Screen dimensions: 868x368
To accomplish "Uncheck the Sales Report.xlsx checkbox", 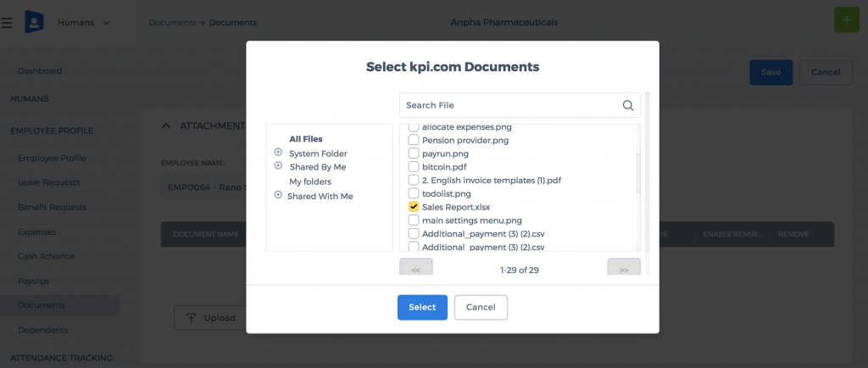I will 414,207.
